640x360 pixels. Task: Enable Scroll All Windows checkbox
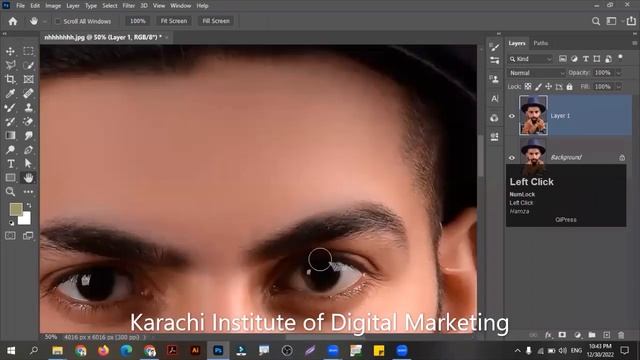tap(58, 21)
